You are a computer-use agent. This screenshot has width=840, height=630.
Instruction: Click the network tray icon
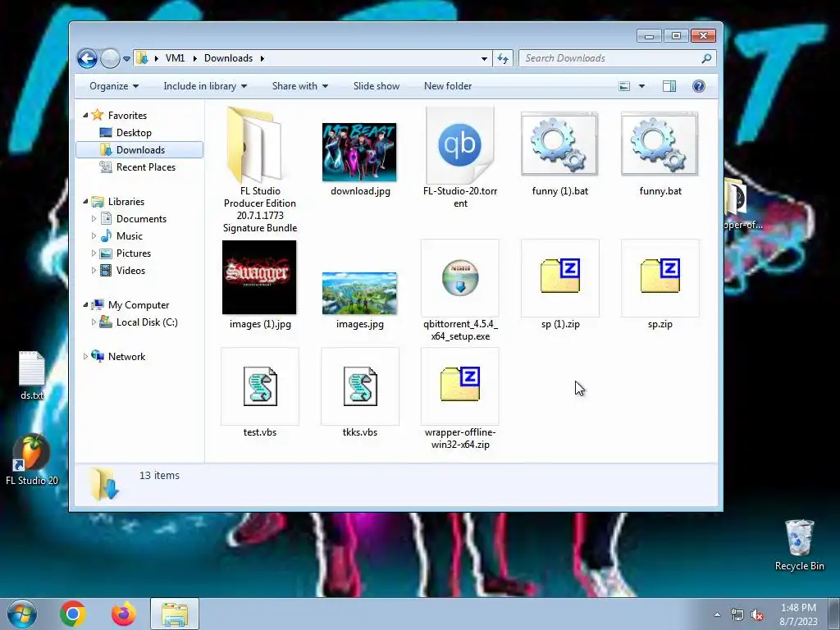coord(737,615)
